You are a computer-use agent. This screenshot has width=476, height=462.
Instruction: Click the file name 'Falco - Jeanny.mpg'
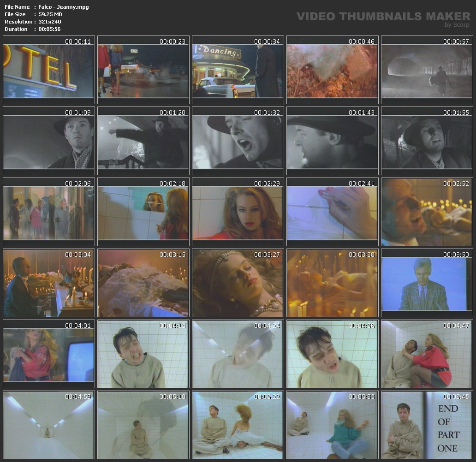[64, 7]
